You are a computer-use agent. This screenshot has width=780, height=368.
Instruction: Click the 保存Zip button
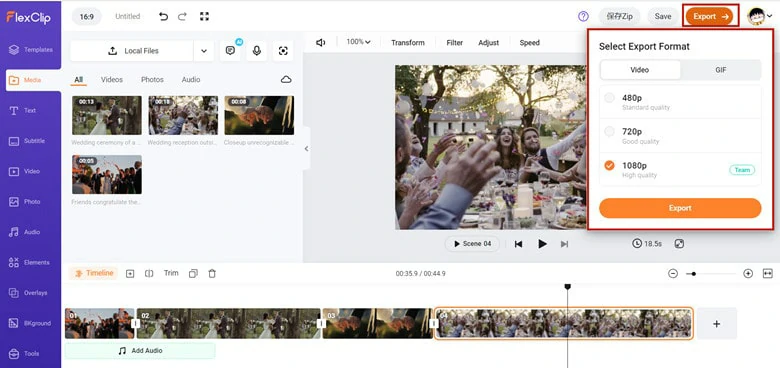pos(619,16)
